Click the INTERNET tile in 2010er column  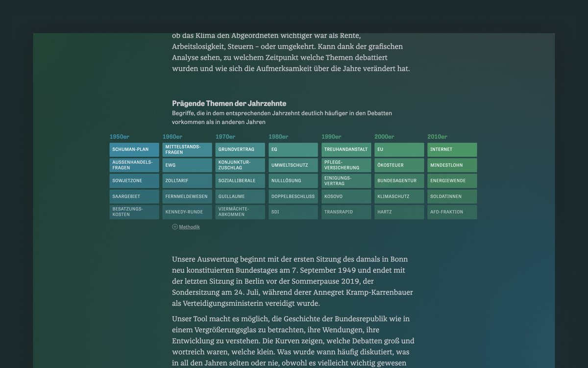pyautogui.click(x=452, y=149)
